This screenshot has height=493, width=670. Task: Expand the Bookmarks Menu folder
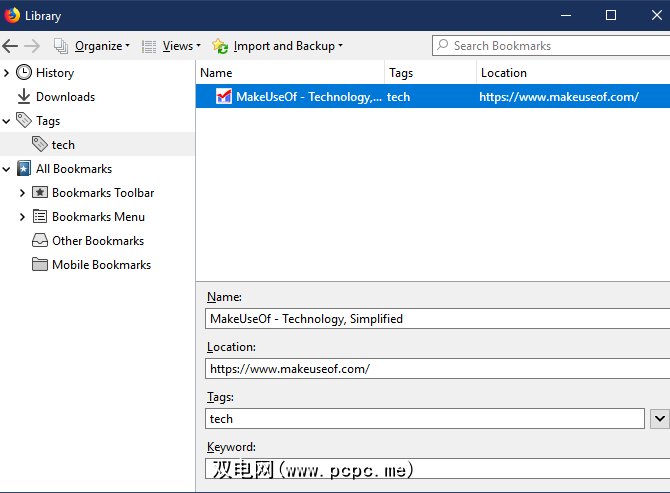[x=22, y=216]
